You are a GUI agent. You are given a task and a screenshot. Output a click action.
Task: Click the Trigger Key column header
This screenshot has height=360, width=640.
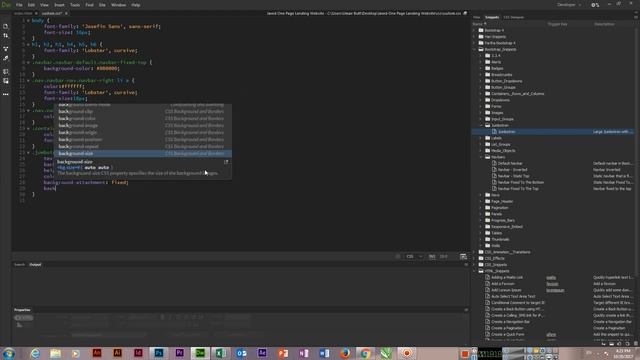[x=558, y=24]
